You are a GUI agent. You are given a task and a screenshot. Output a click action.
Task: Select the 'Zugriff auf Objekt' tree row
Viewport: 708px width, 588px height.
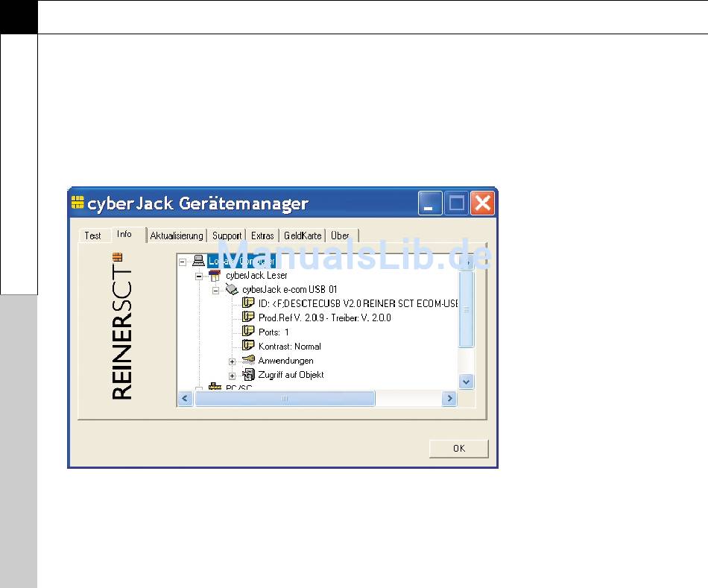coord(291,374)
